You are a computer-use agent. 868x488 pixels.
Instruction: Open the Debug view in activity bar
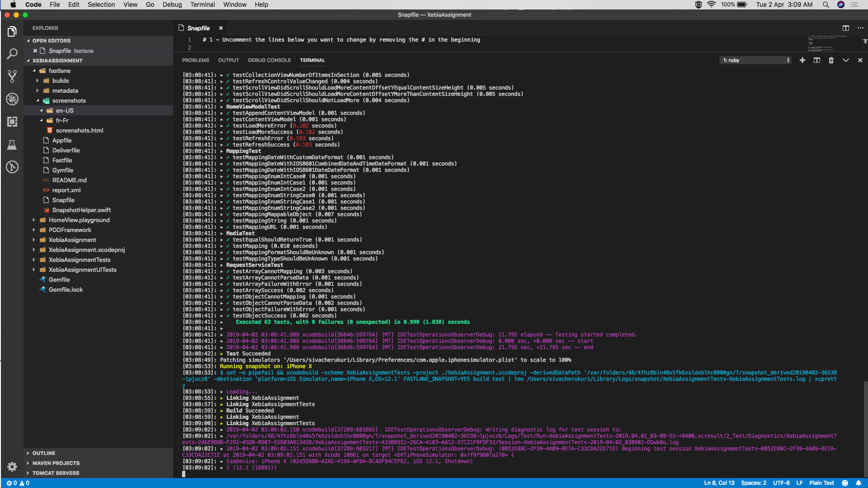coord(12,99)
